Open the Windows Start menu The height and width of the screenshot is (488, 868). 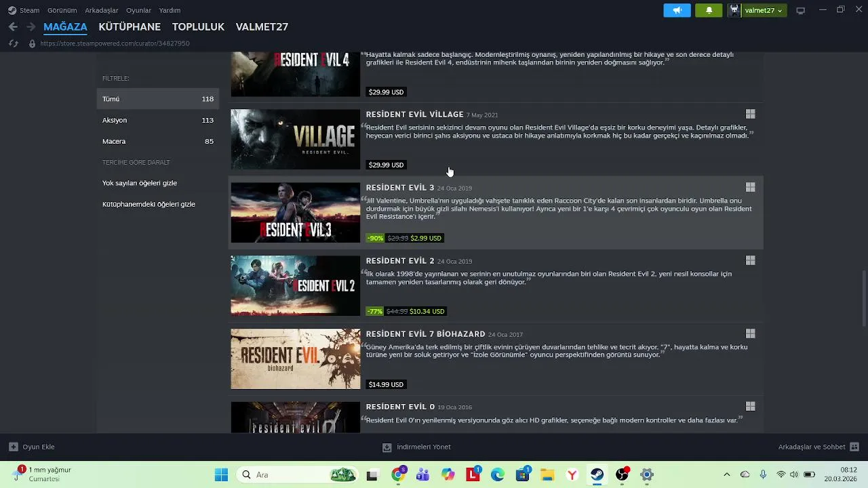(221, 474)
